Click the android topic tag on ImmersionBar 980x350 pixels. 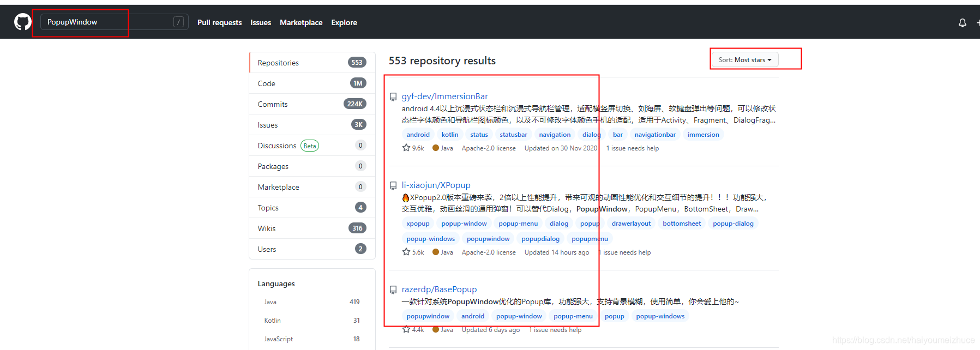[418, 135]
